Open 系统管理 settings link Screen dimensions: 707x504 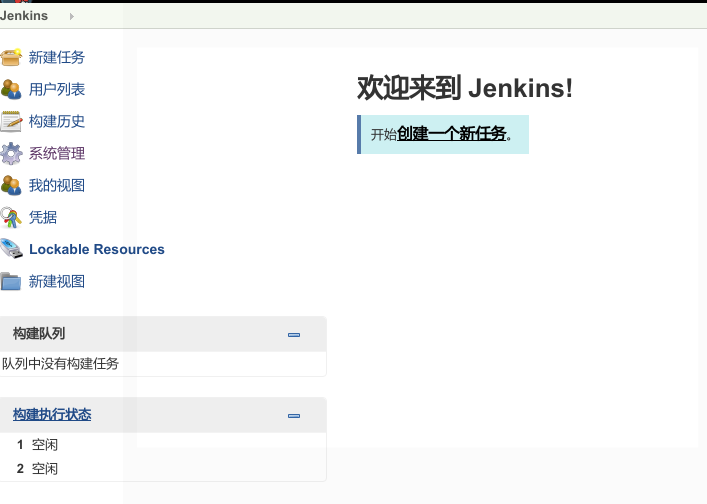click(57, 153)
